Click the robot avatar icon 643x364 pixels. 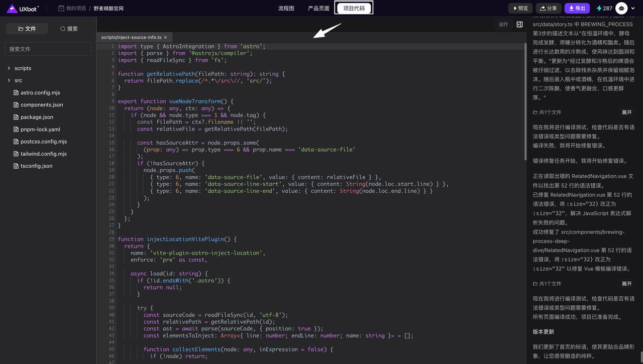tap(621, 8)
